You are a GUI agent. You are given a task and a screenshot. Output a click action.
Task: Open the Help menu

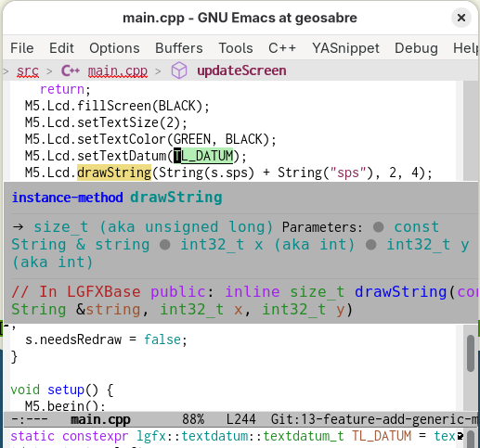point(466,48)
